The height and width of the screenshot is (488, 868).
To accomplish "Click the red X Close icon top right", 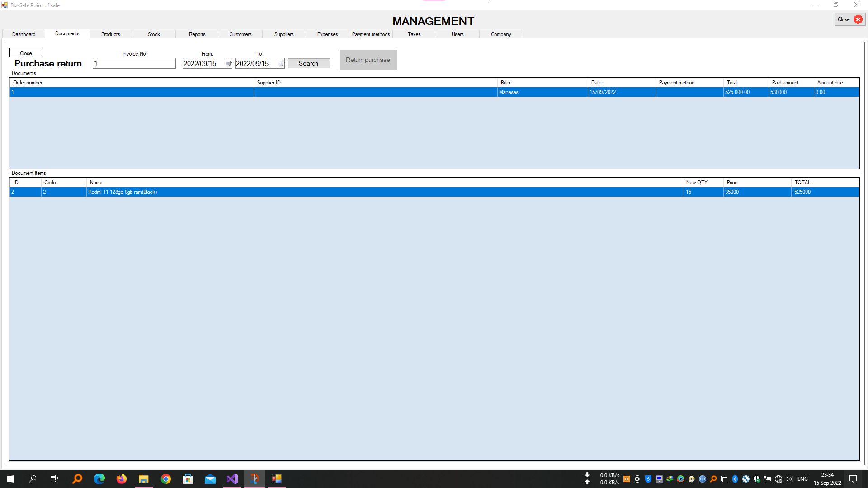I will point(858,19).
